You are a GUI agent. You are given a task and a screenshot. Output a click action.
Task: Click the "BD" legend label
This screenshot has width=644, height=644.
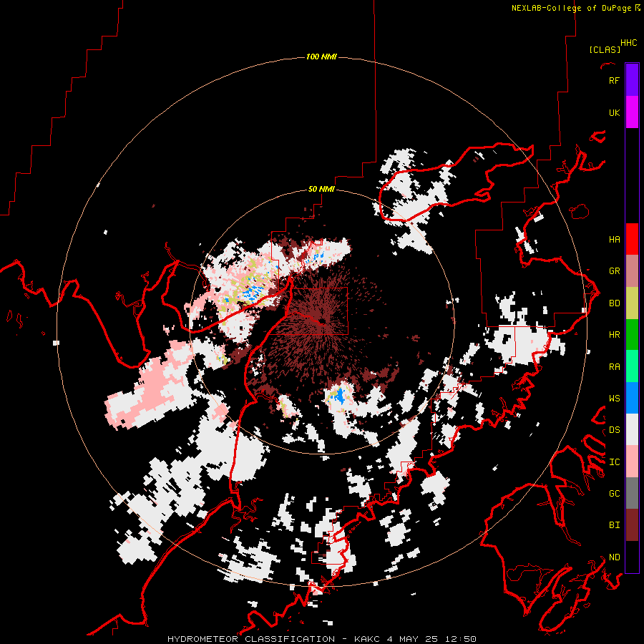point(614,303)
